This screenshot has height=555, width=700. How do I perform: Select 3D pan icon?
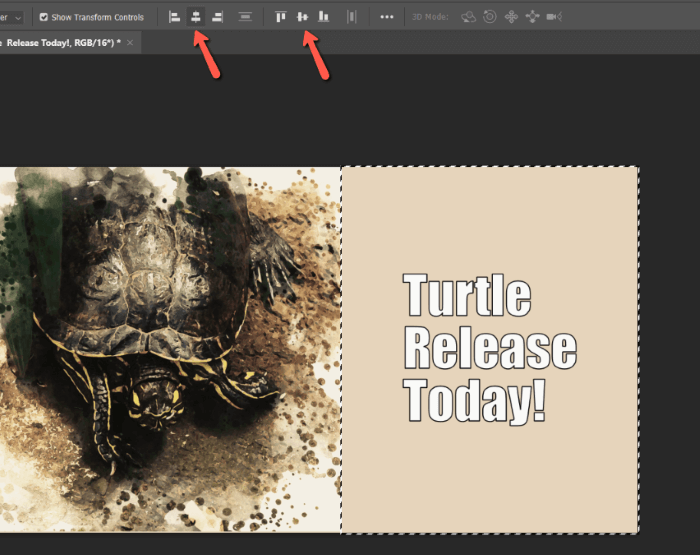point(511,17)
